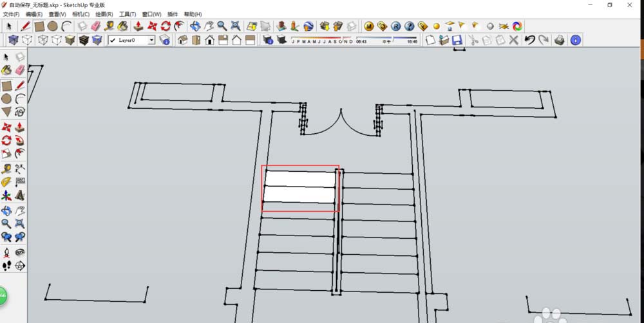
Task: Click the Redo arrow
Action: point(544,40)
